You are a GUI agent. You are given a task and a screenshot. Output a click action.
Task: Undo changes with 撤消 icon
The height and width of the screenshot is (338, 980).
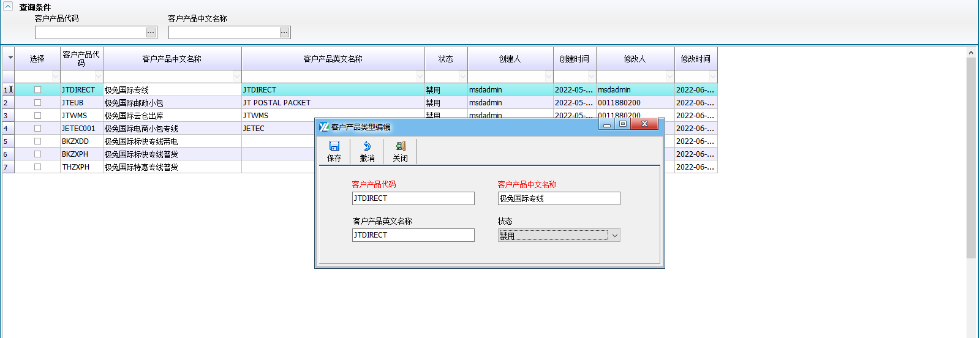pyautogui.click(x=367, y=151)
